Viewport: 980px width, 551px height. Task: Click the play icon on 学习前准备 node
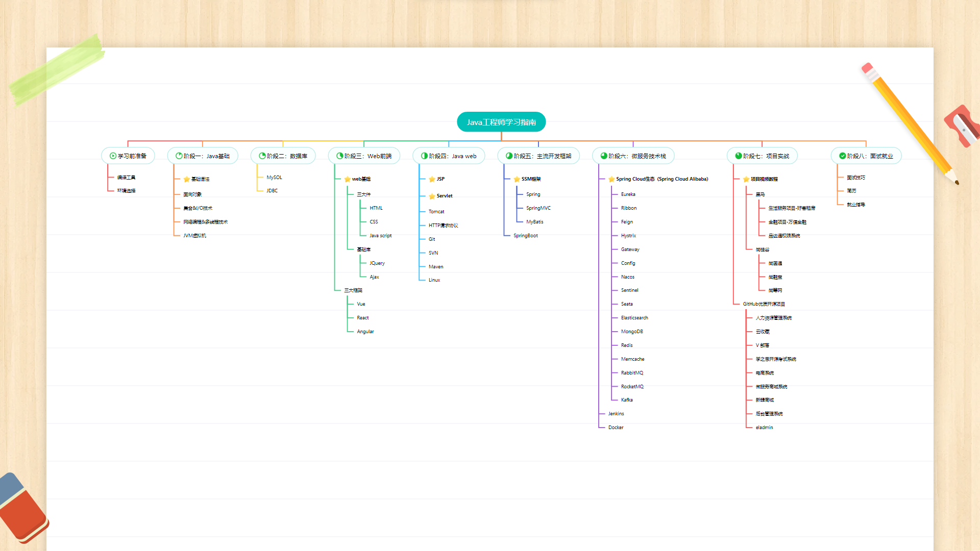(113, 156)
